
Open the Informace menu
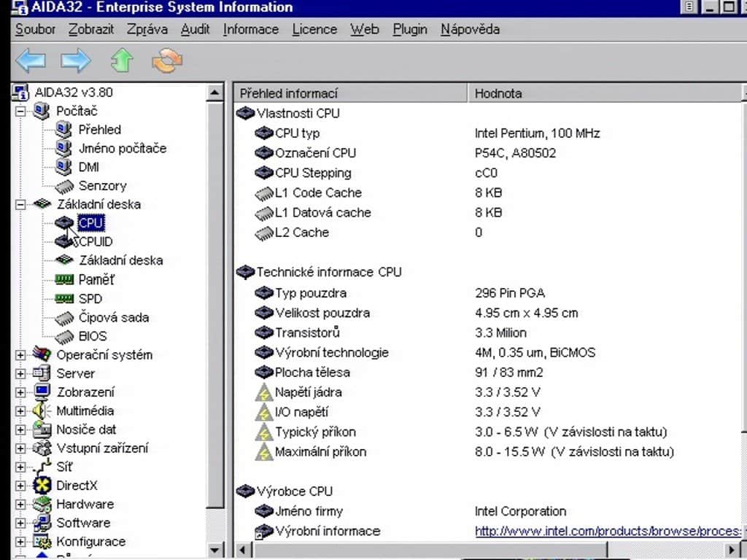point(251,29)
